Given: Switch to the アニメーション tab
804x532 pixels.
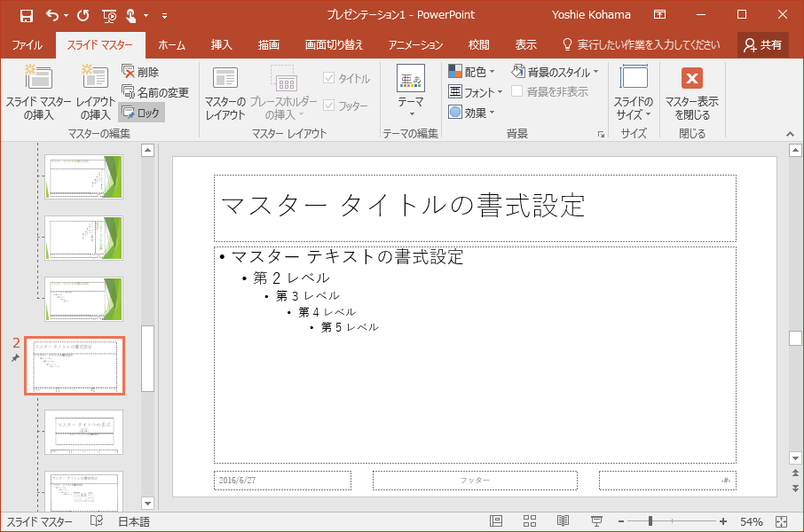Looking at the screenshot, I should [x=415, y=45].
